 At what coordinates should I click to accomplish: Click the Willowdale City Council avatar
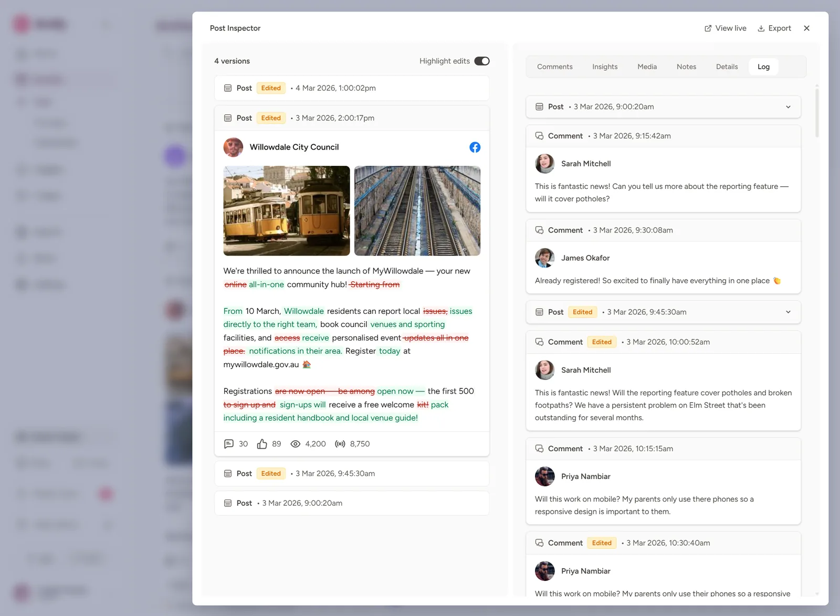pos(233,147)
